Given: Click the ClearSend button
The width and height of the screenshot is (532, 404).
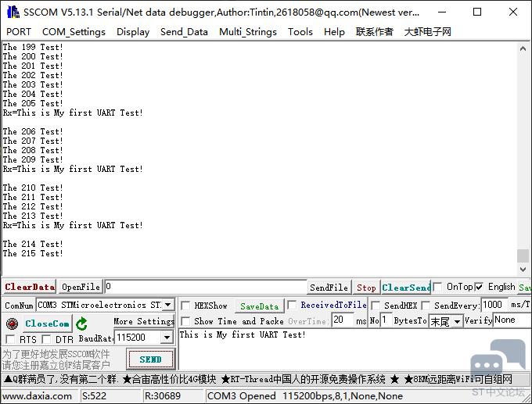Looking at the screenshot, I should (x=407, y=288).
